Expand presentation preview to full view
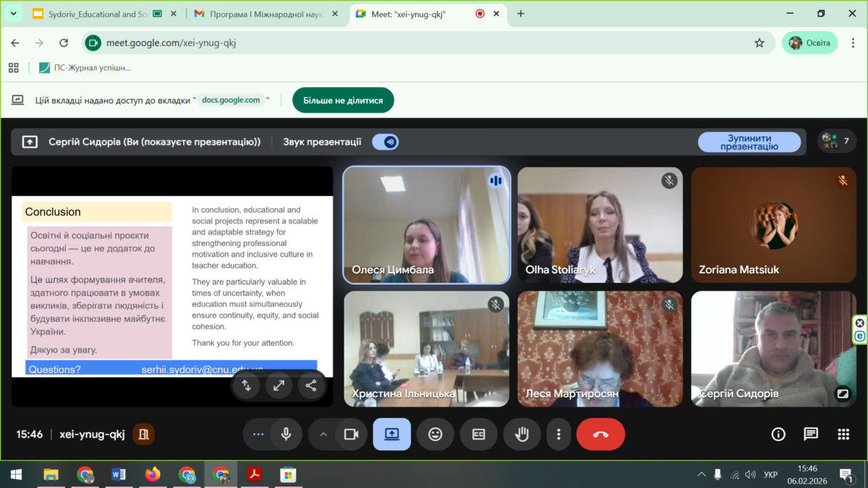868x488 pixels. click(x=278, y=385)
